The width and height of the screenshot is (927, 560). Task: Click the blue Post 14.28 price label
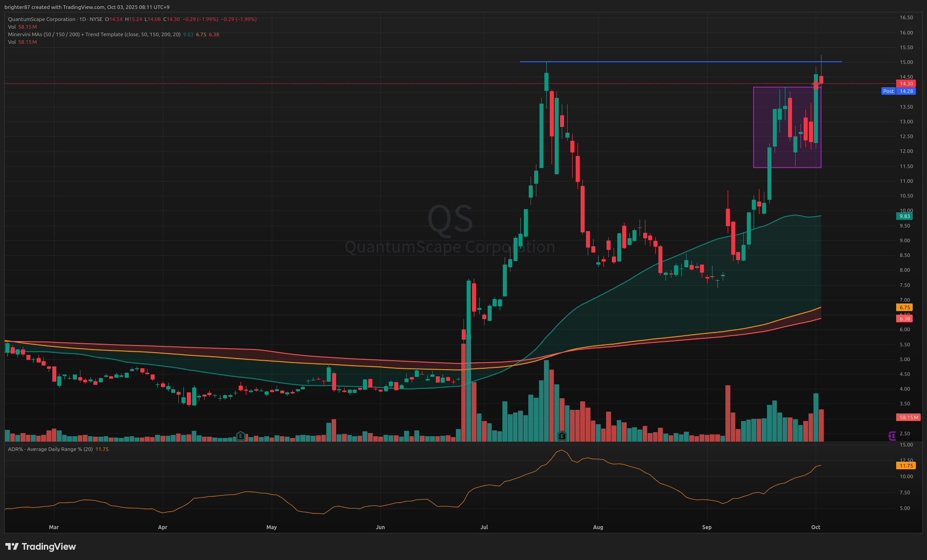pos(898,91)
